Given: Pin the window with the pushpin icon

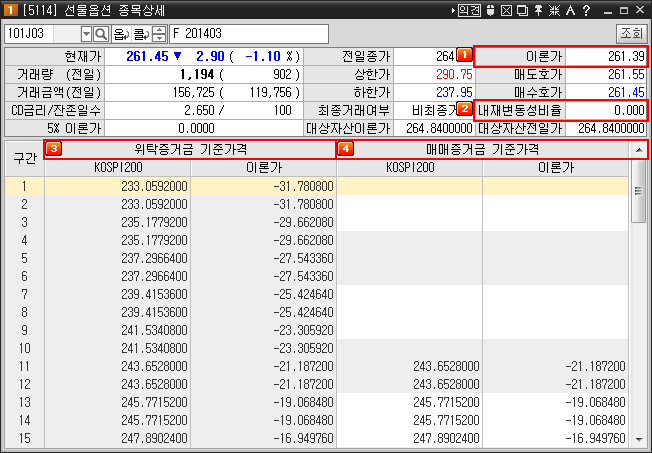Looking at the screenshot, I should pyautogui.click(x=539, y=10).
